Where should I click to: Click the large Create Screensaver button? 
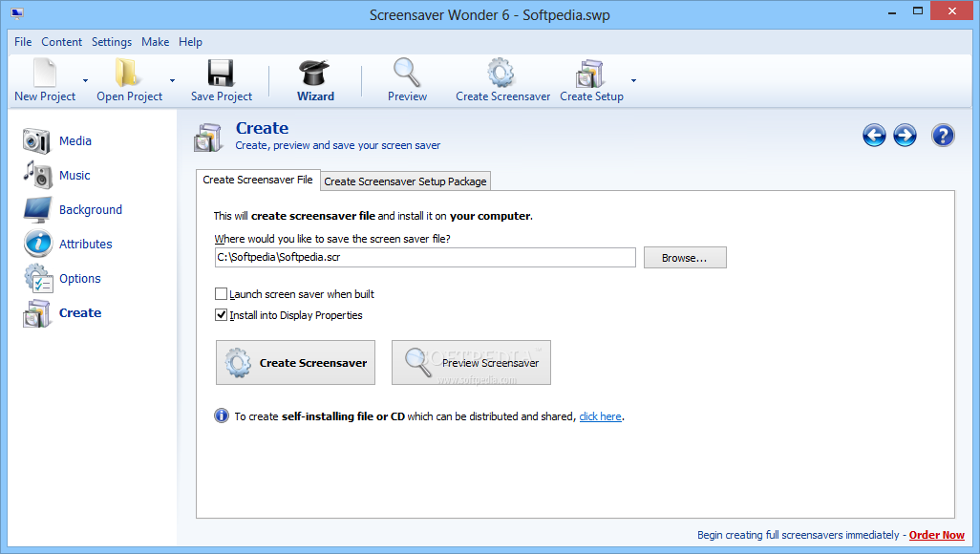tap(296, 363)
